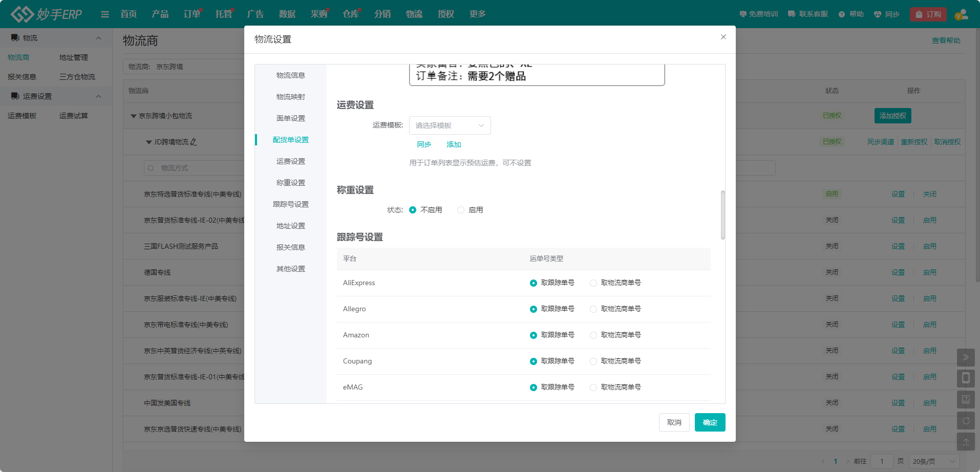This screenshot has width=980, height=472.
Task: Select 取物流商单号 for Amazon row
Action: (593, 335)
